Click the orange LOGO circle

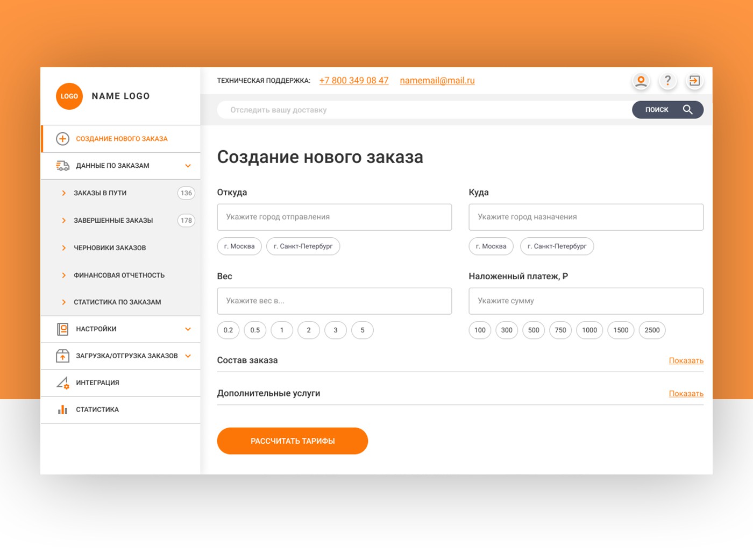coord(69,96)
